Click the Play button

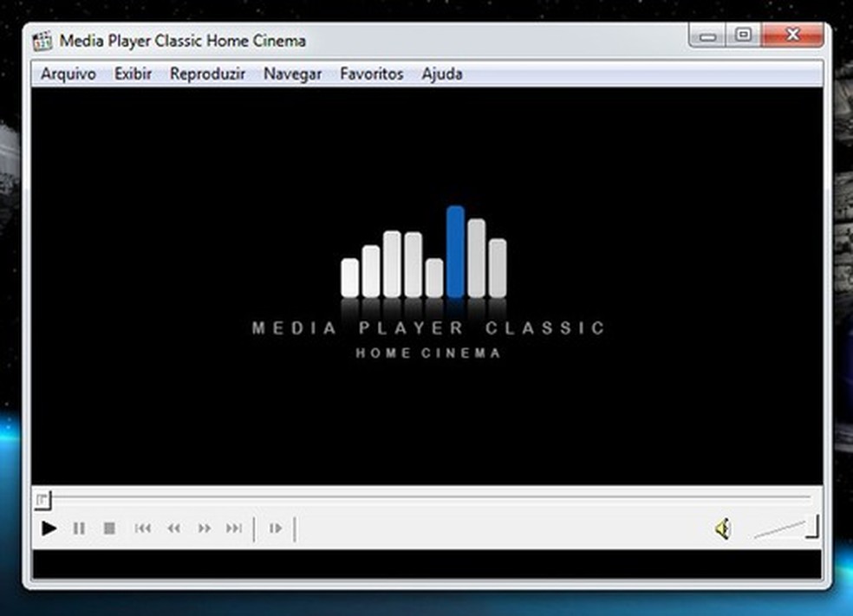(x=49, y=528)
